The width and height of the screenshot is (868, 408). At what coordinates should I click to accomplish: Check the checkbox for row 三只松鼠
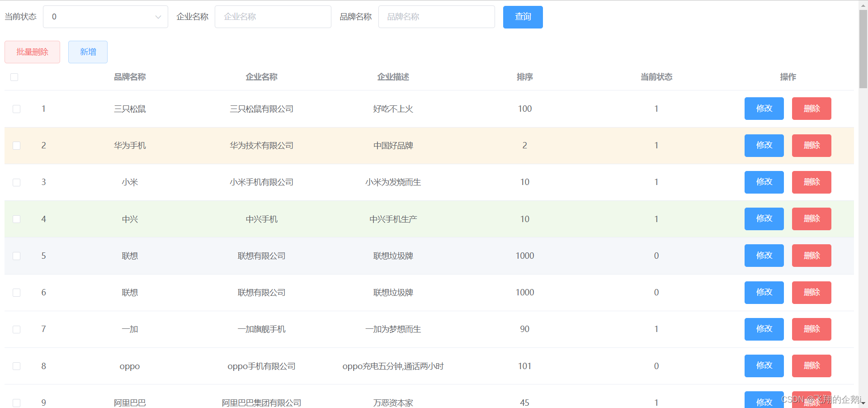click(17, 109)
